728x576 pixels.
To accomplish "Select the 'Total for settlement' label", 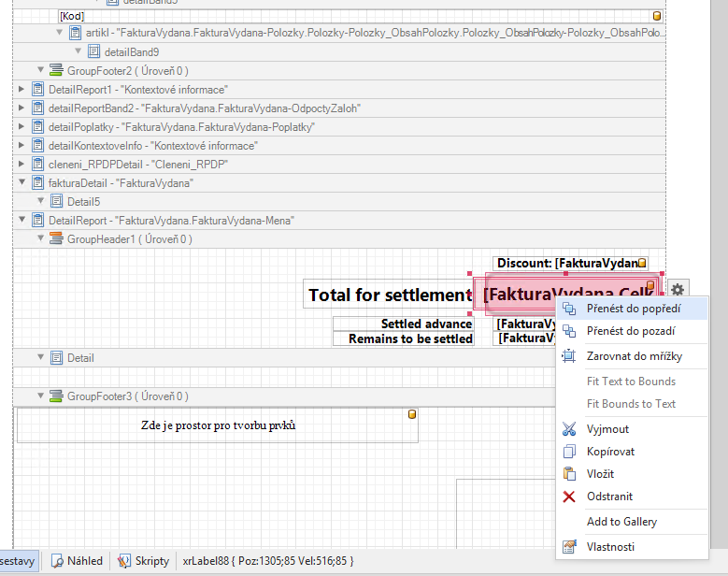I will click(390, 295).
